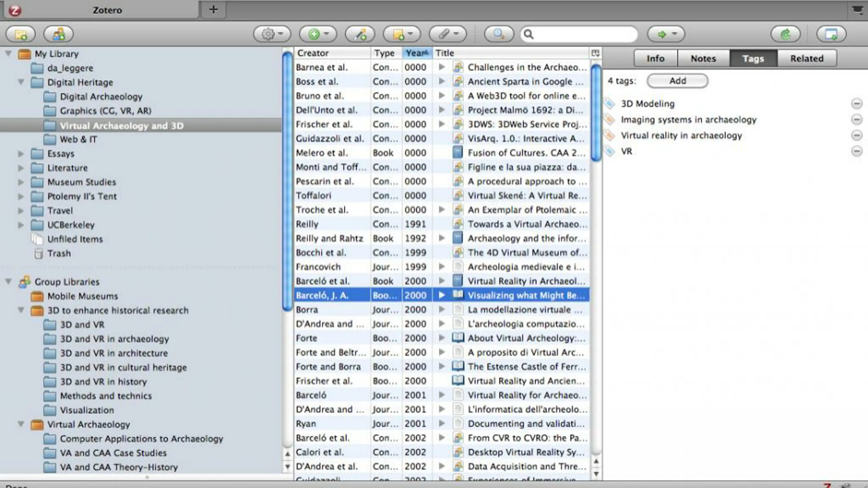868x488 pixels.
Task: Select the Melero et al. book icon
Action: 458,152
